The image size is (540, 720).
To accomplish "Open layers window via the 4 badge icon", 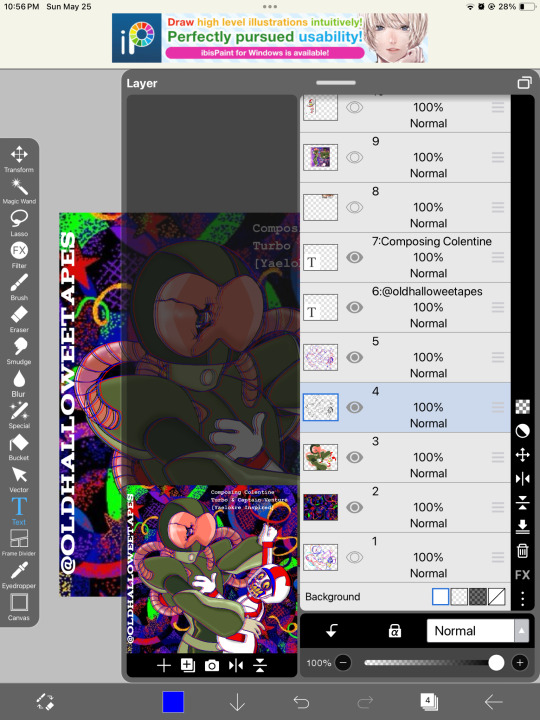I will click(x=429, y=702).
